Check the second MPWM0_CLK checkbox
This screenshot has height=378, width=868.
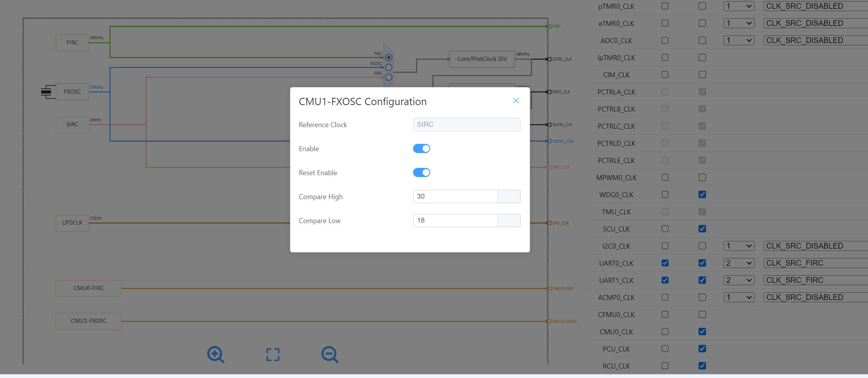coord(702,177)
